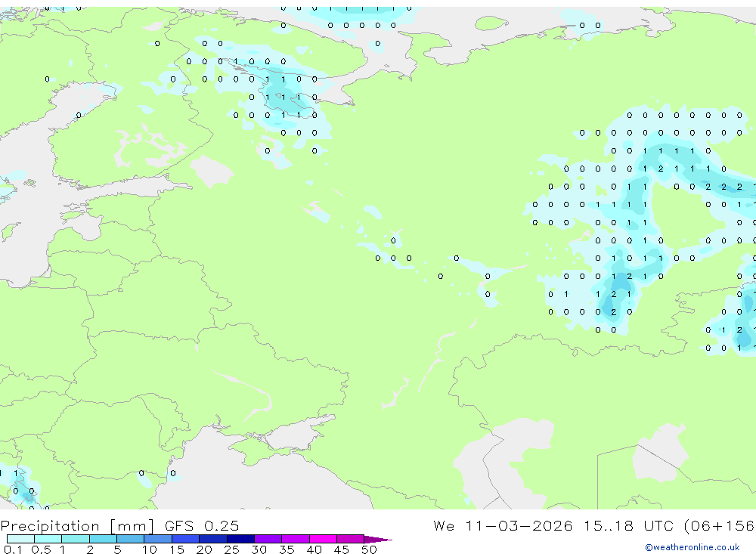Click the 'Precipitation [mm]' title text
The image size is (756, 554).
pyautogui.click(x=77, y=526)
